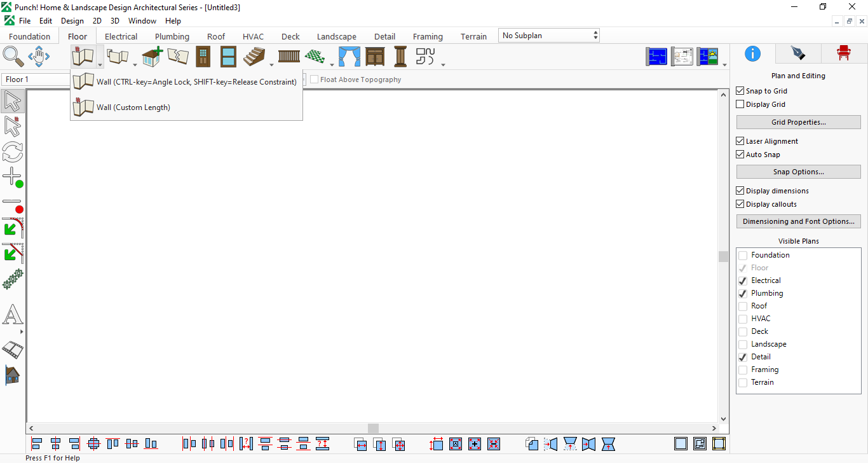This screenshot has height=463, width=868.
Task: Choose Wall (Custom Length) from the menu
Action: 186,107
